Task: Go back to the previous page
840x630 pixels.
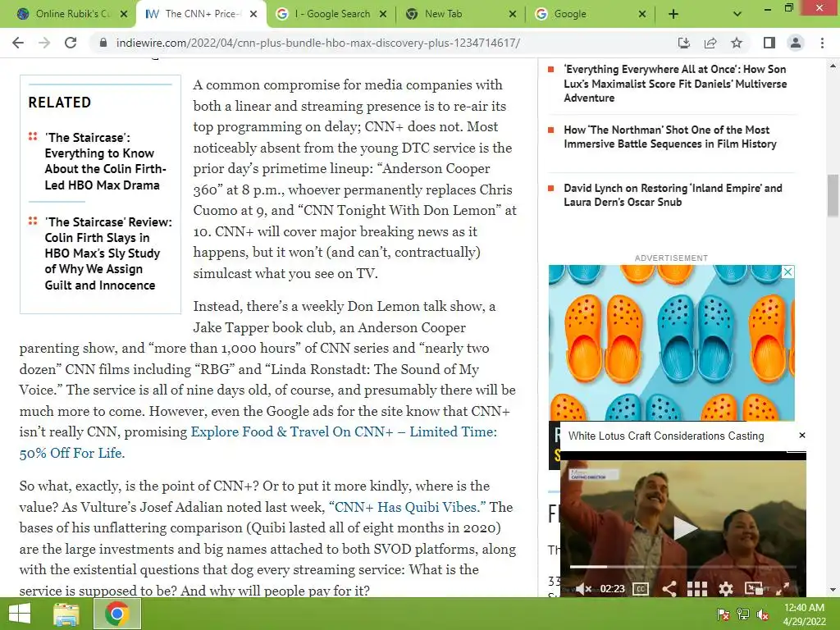Action: point(18,43)
